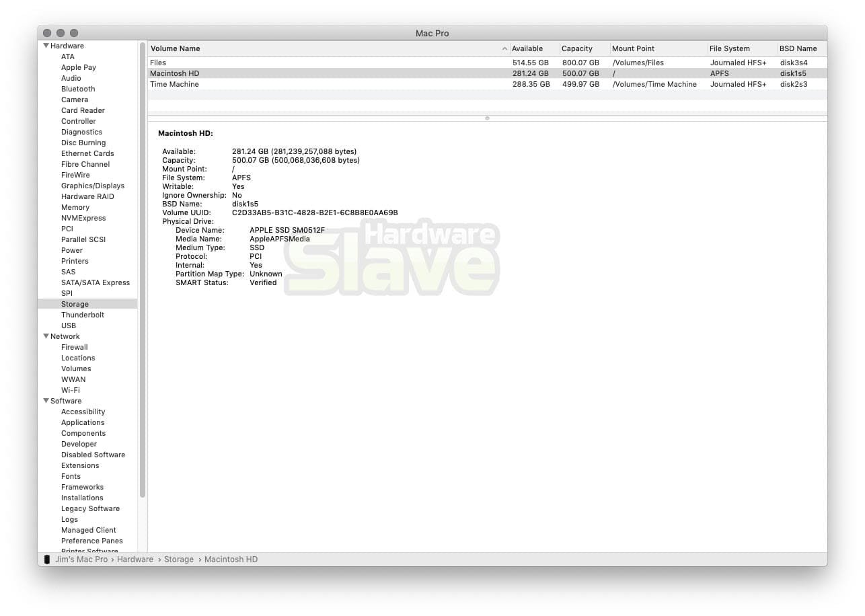Click the Volume Name sort arrow

505,48
